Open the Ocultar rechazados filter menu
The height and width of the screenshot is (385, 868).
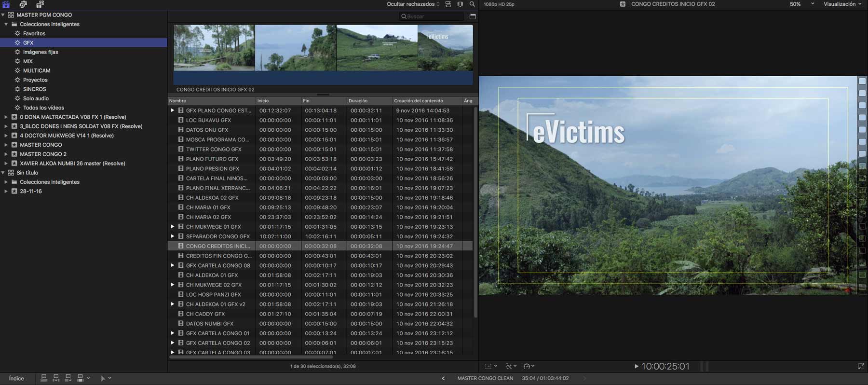pos(413,4)
